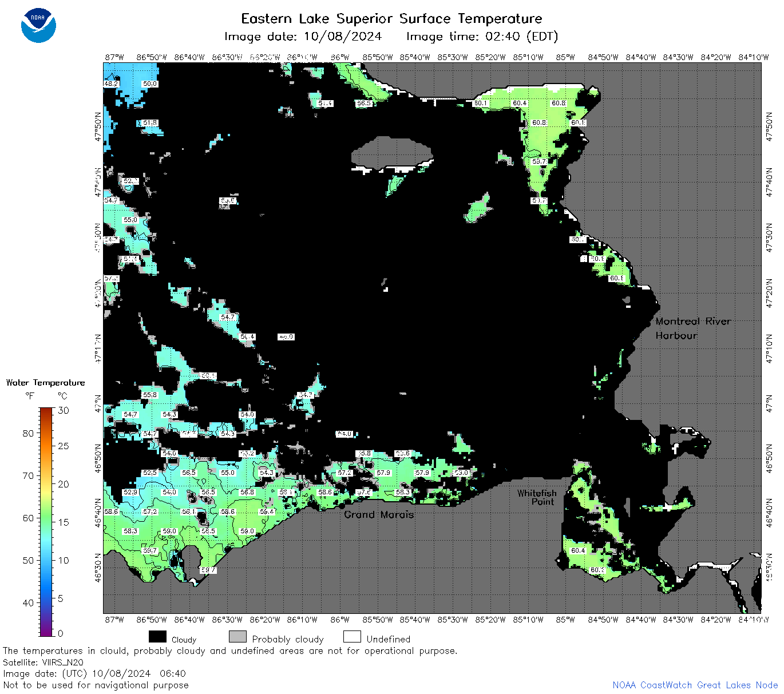This screenshot has height=694, width=784.
Task: Click 85°20'W on the top longitude axis
Action: pos(491,57)
